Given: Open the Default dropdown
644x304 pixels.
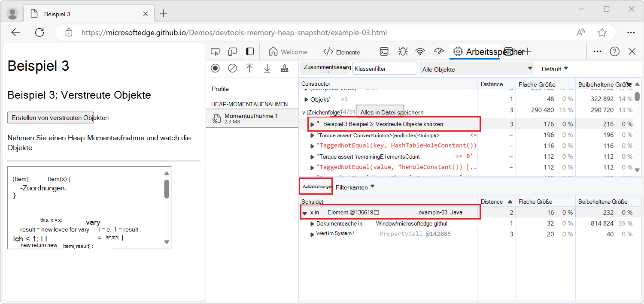Looking at the screenshot, I should (554, 69).
